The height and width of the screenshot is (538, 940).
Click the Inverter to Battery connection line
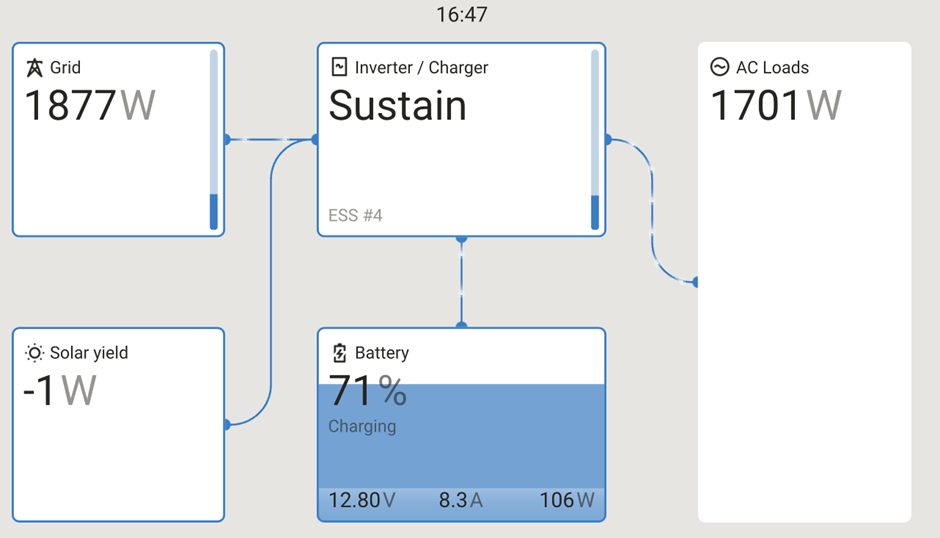pos(461,282)
